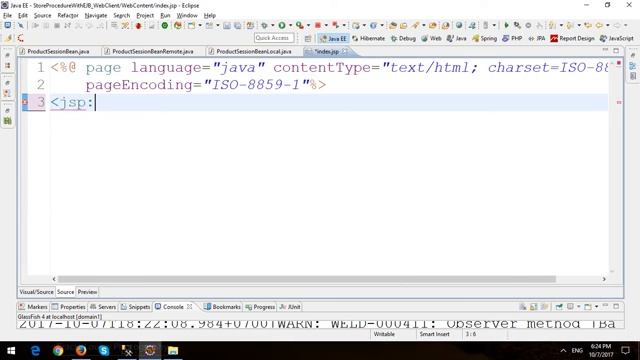Viewport: 640px width, 360px height.
Task: Open the External Tools dropdown arrow
Action: click(308, 25)
